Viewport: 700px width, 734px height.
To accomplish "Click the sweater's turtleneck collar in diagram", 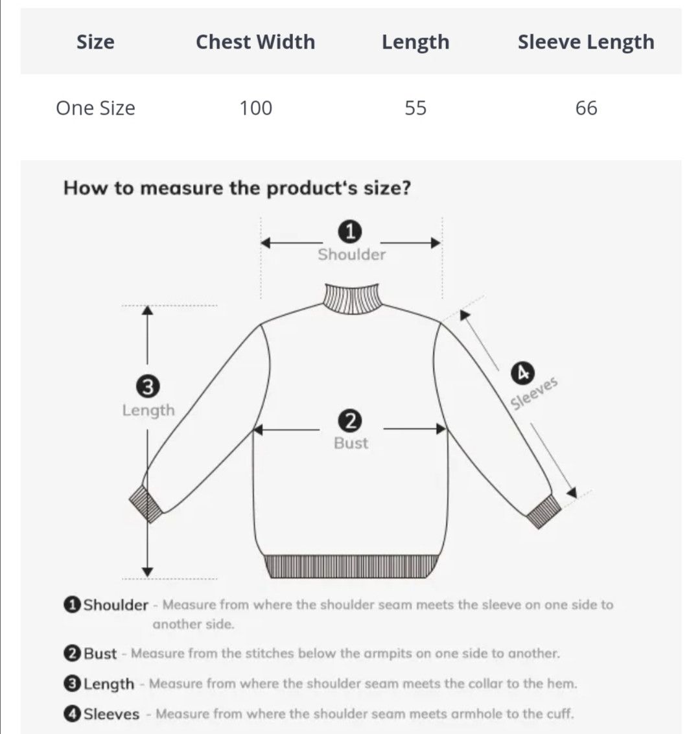I will 352,298.
